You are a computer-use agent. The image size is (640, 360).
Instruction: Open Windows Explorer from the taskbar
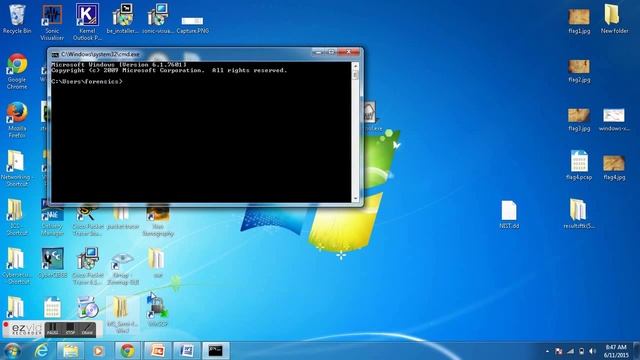(70, 351)
